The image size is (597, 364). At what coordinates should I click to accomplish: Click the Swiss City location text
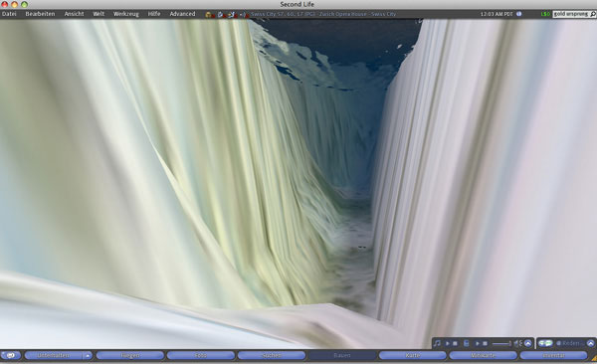(x=323, y=14)
